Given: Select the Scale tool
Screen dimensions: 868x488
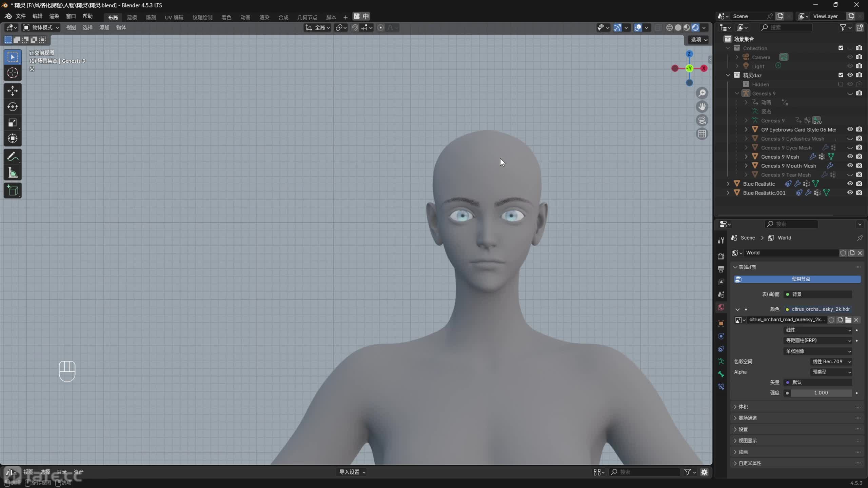Looking at the screenshot, I should click(13, 123).
